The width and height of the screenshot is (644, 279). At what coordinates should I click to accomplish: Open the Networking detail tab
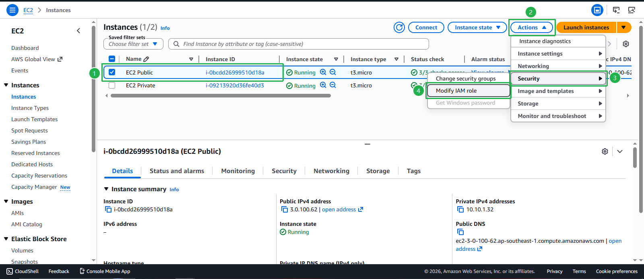pos(331,171)
